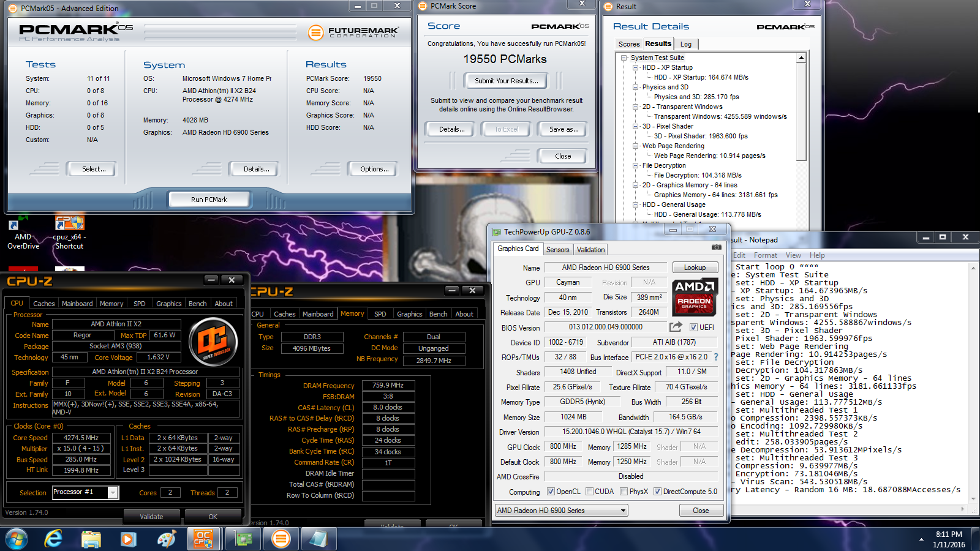Click Close button in GPU-Z window
The height and width of the screenshot is (551, 980).
701,511
